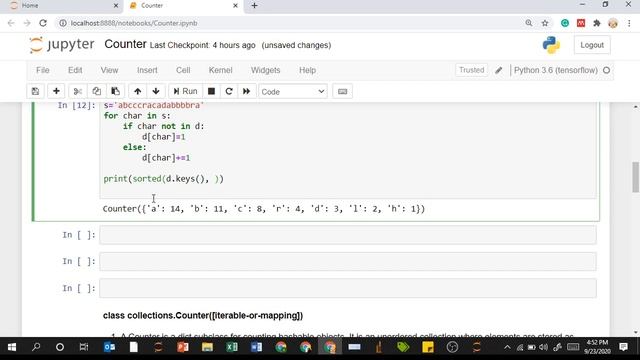
Task: Log out with the Logout button
Action: [x=592, y=45]
